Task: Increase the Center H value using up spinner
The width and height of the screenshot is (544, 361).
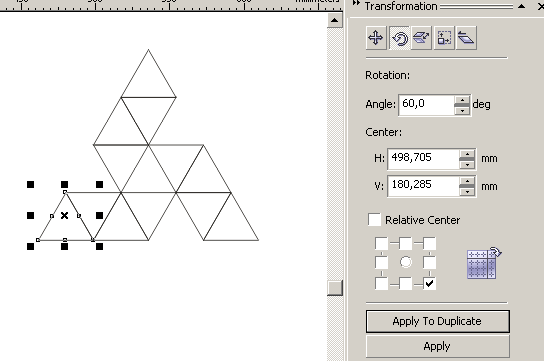Action: pyautogui.click(x=467, y=154)
